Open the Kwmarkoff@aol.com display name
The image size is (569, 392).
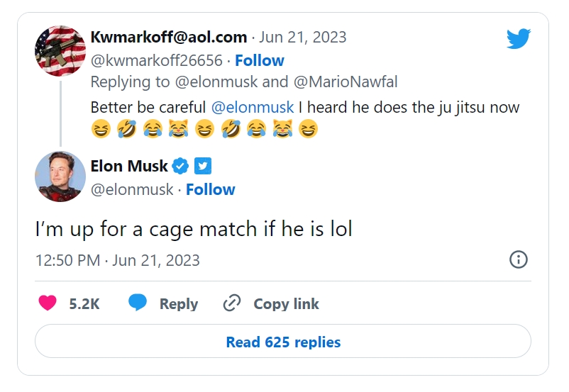click(169, 38)
